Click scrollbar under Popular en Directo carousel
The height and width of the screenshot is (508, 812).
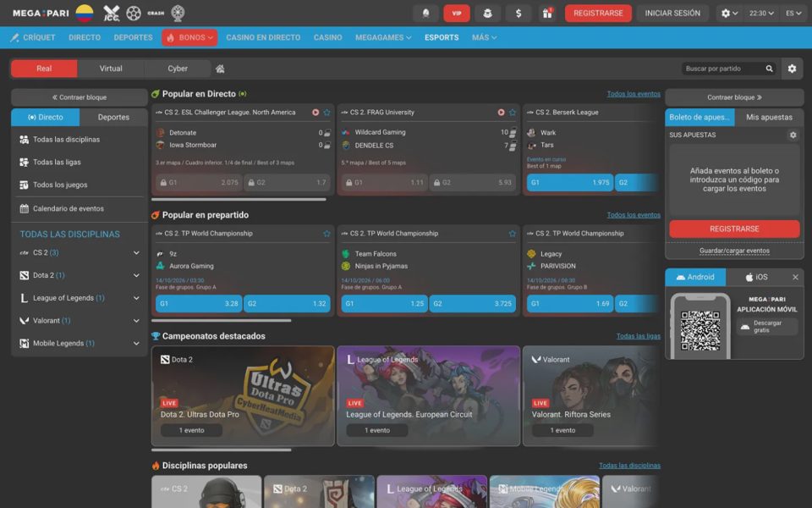pyautogui.click(x=239, y=199)
